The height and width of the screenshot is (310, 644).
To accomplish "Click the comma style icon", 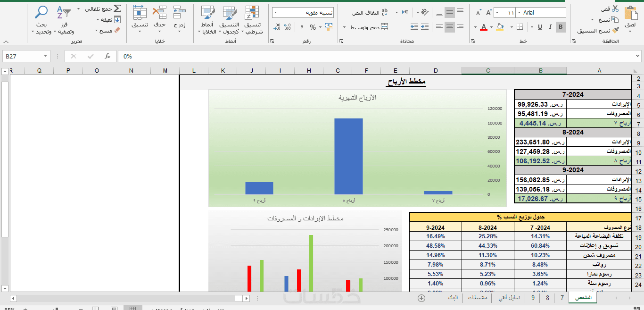I will 301,27.
